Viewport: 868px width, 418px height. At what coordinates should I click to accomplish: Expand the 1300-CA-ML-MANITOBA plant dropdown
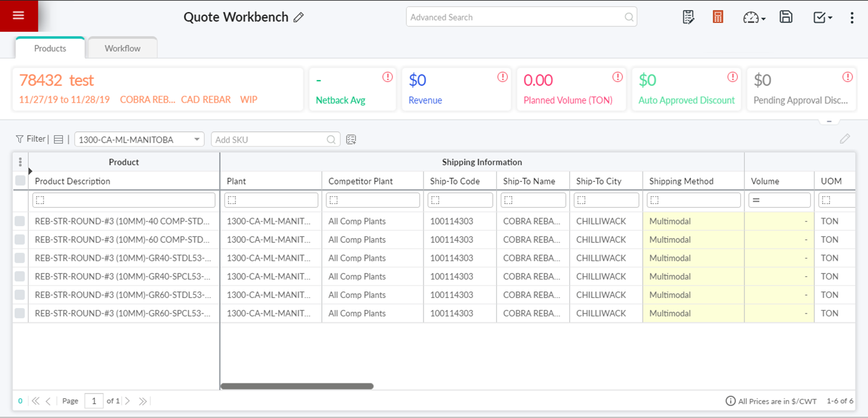coord(197,140)
